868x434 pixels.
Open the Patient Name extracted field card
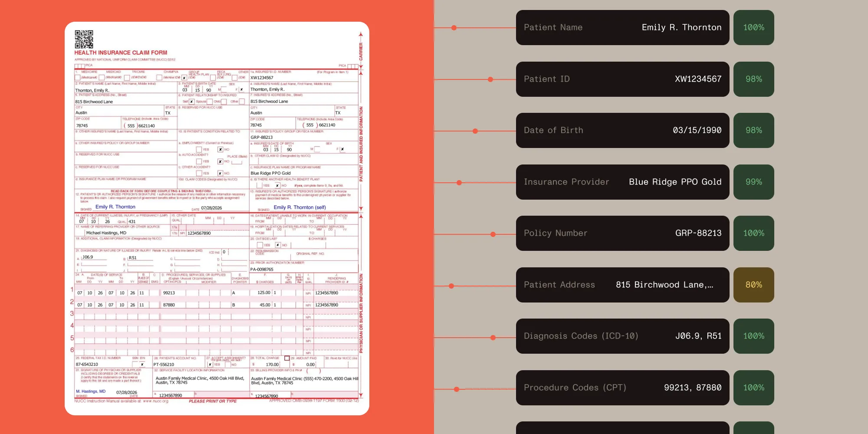coord(622,27)
